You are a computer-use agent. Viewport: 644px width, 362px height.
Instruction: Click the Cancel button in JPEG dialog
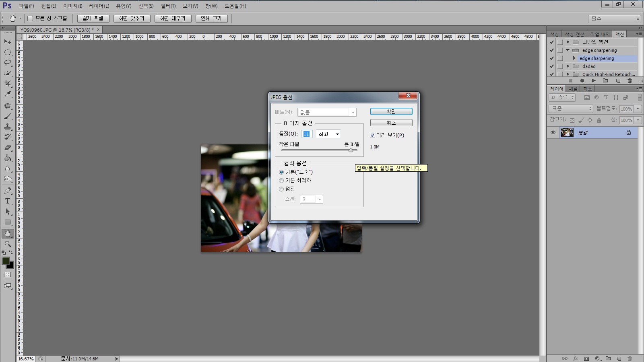pos(391,123)
